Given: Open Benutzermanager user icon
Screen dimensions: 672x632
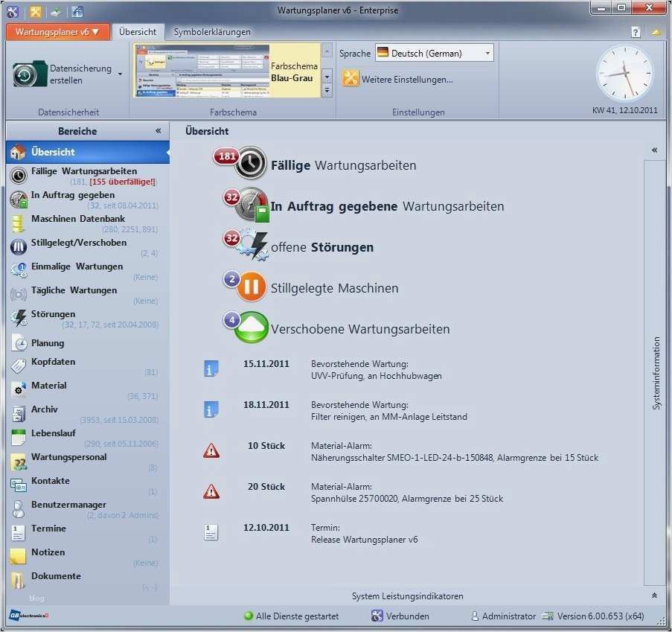Looking at the screenshot, I should point(18,509).
